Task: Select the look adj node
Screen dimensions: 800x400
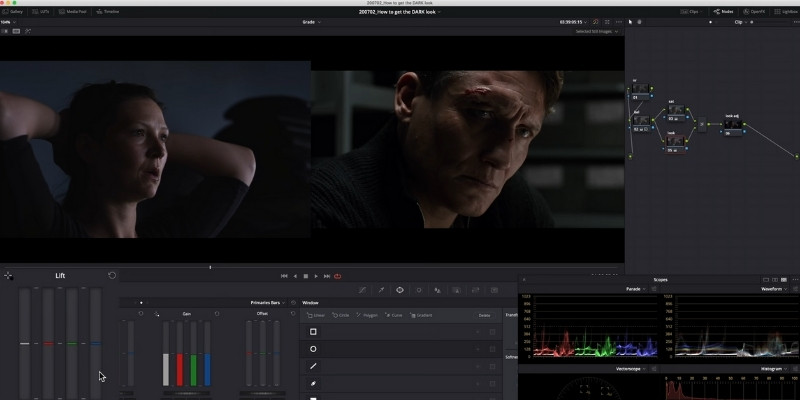Action: (x=733, y=126)
